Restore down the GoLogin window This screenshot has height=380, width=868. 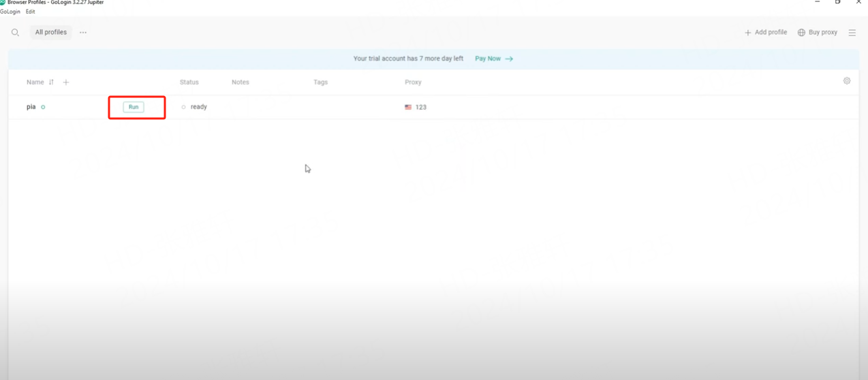pyautogui.click(x=837, y=3)
